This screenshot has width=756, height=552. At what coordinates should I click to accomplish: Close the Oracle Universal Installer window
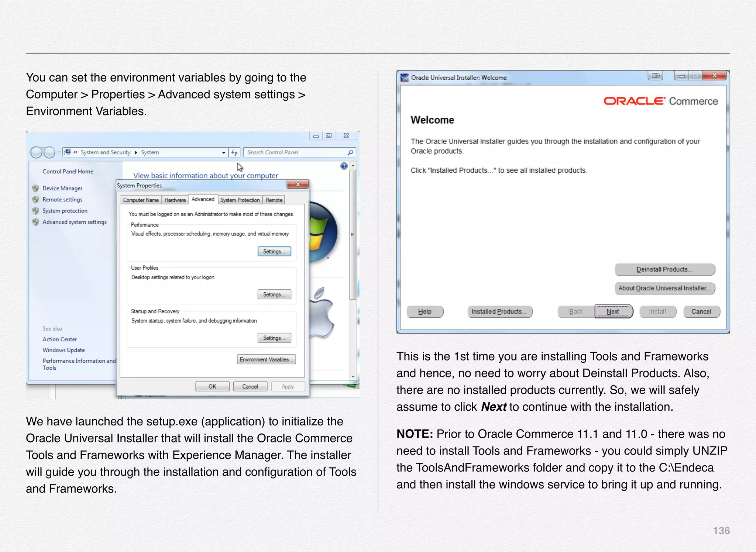[x=714, y=76]
